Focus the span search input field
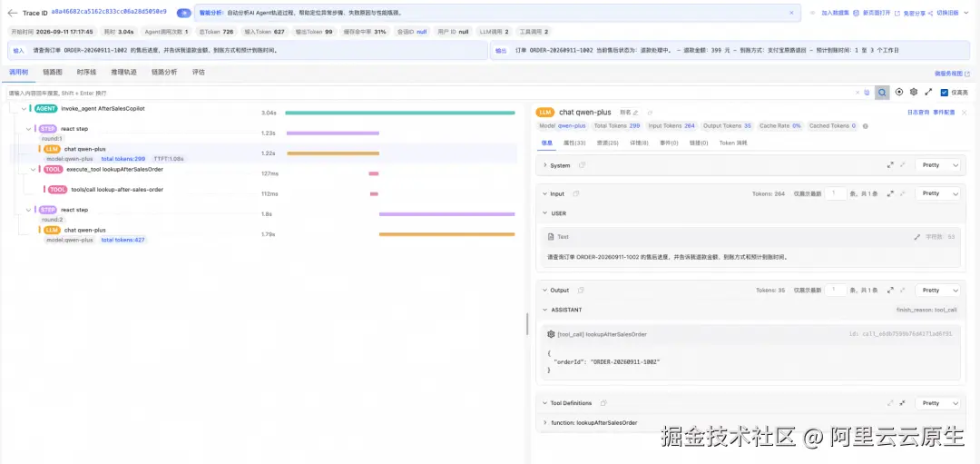 click(430, 93)
